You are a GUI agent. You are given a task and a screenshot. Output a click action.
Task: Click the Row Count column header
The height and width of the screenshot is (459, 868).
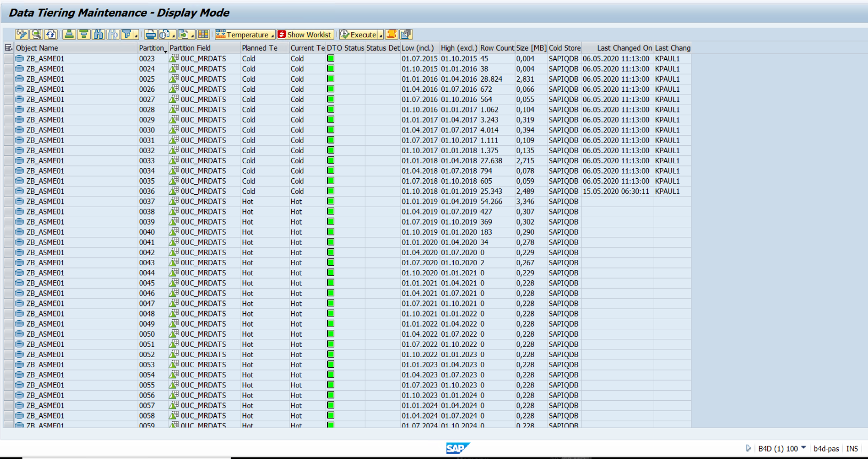coord(497,48)
